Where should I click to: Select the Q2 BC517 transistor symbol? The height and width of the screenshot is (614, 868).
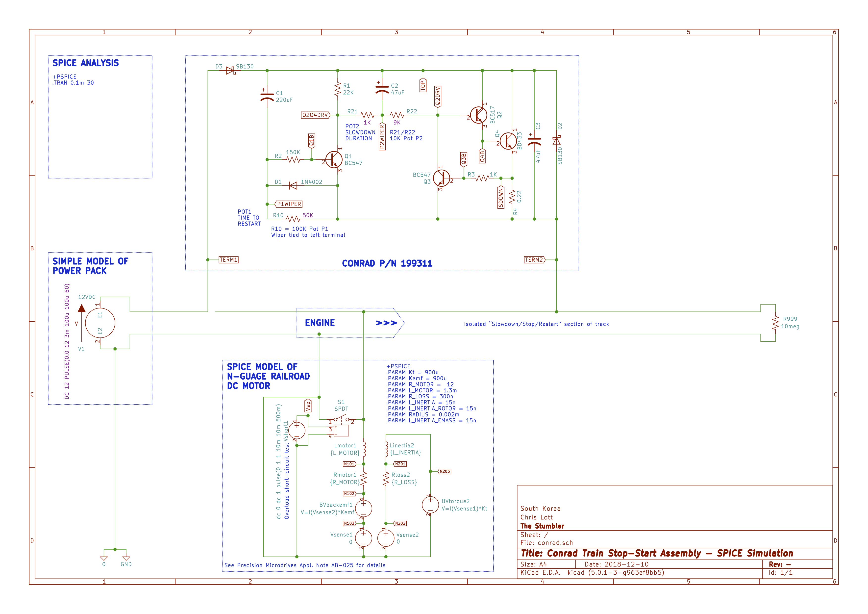(479, 115)
